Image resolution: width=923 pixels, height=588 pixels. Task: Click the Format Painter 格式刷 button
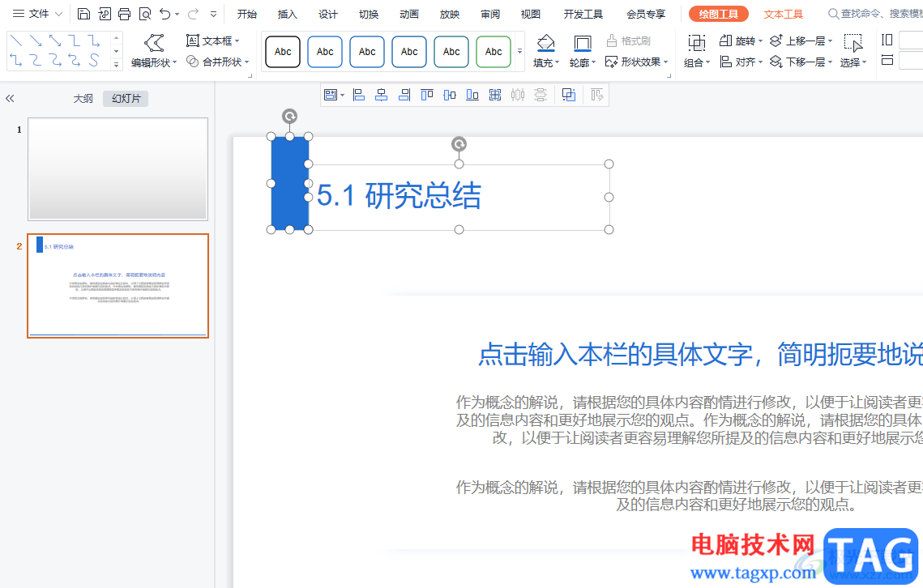coord(629,40)
